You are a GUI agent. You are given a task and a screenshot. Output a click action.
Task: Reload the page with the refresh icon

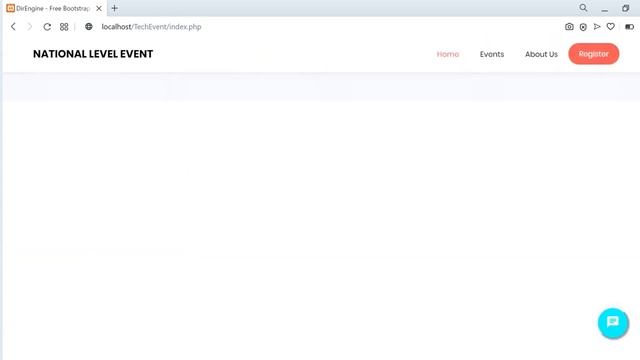pos(47,27)
